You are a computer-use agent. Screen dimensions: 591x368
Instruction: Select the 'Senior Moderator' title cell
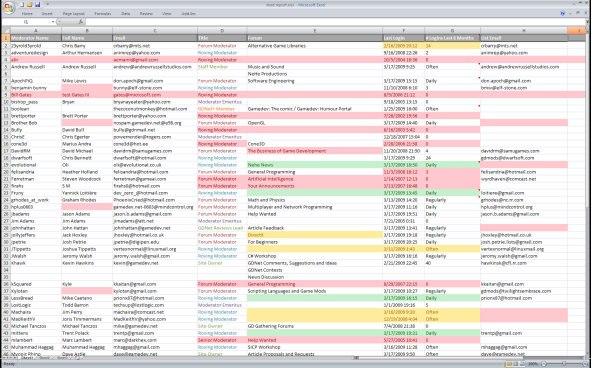[222, 340]
